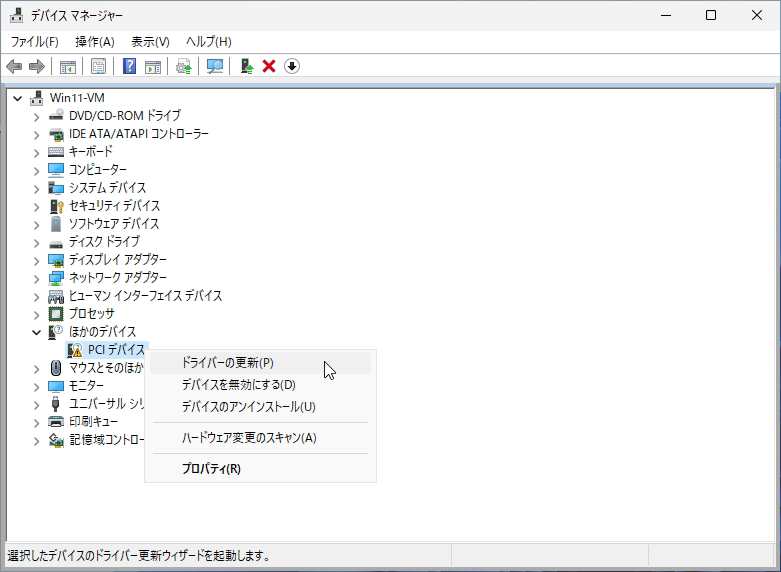781x572 pixels.
Task: Click the ネットワーク アダプター icon
Action: point(56,278)
